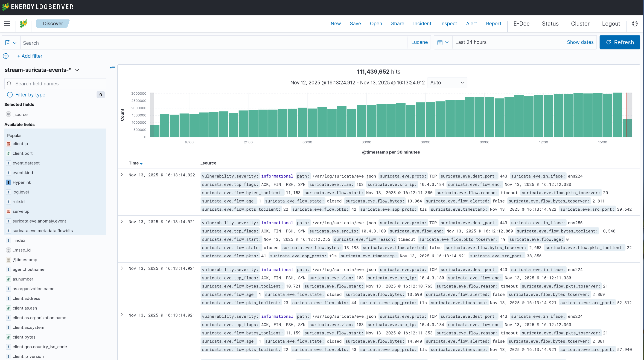
Task: Open saved query dropdown chevron
Action: tap(15, 43)
